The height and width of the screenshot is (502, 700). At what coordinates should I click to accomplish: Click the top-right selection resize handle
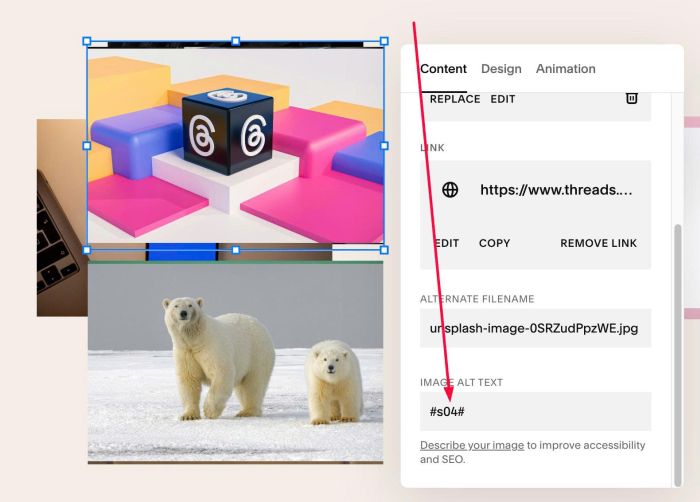coord(384,42)
